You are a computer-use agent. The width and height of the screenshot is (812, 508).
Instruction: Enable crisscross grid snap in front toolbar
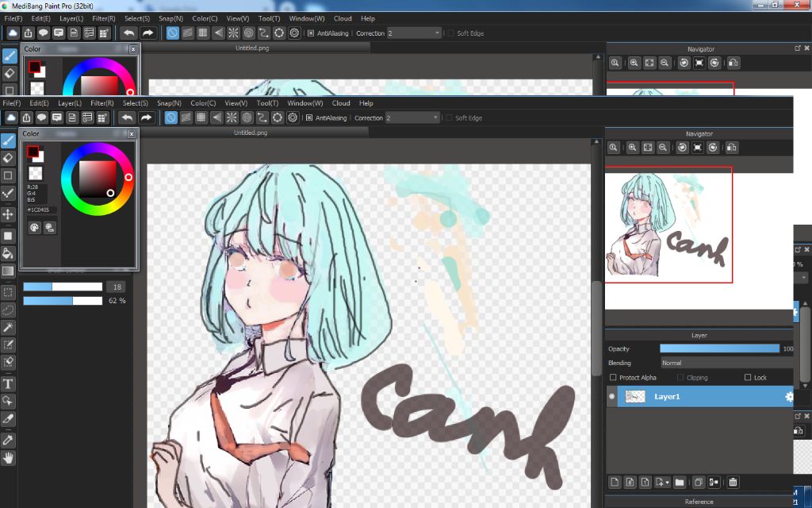201,117
